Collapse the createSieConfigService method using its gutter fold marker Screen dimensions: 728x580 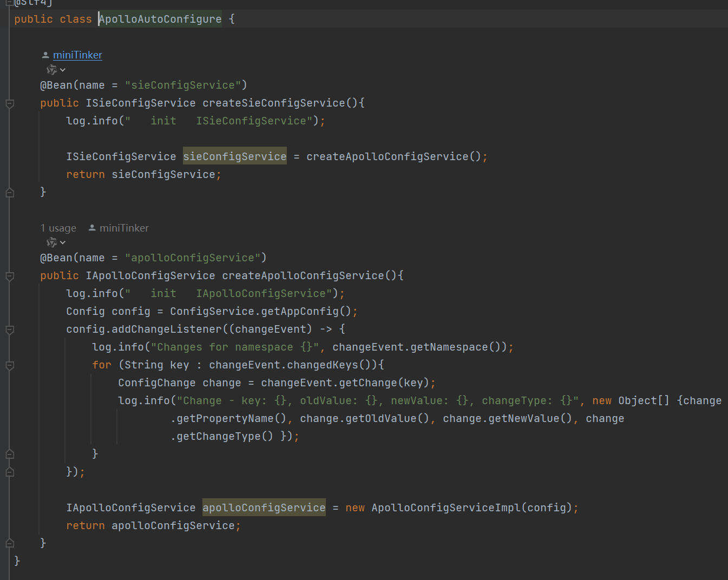(10, 103)
